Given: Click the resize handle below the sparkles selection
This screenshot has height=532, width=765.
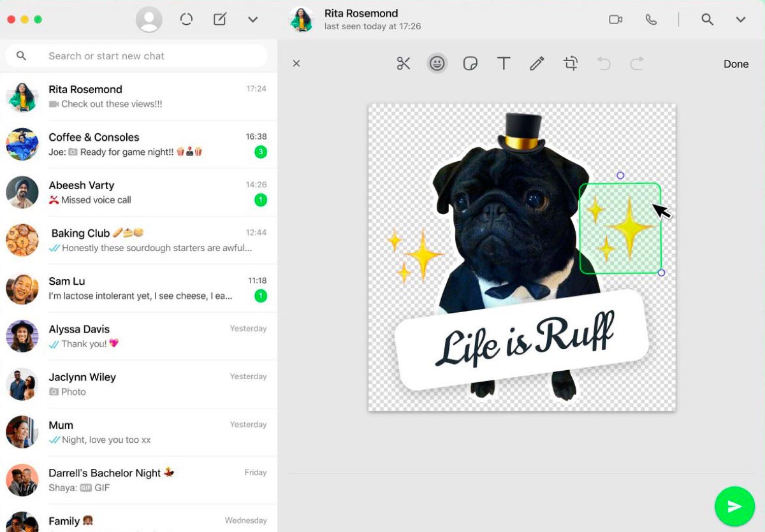Looking at the screenshot, I should click(661, 273).
